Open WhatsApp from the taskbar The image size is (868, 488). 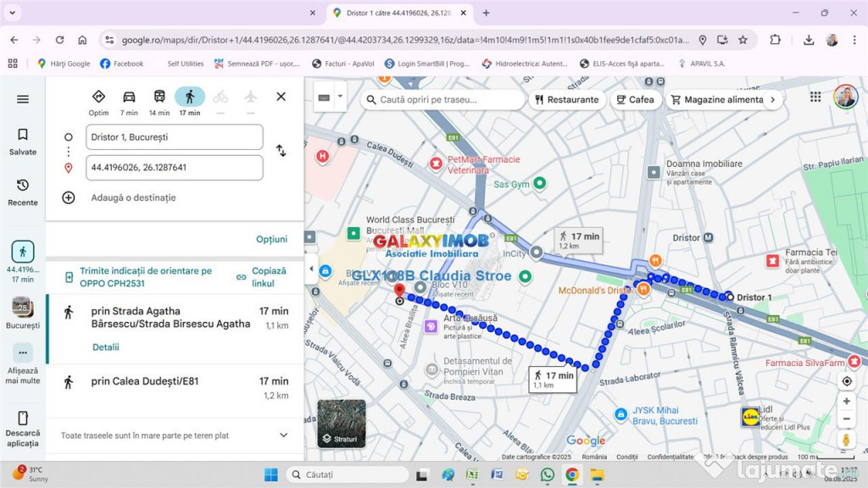548,474
